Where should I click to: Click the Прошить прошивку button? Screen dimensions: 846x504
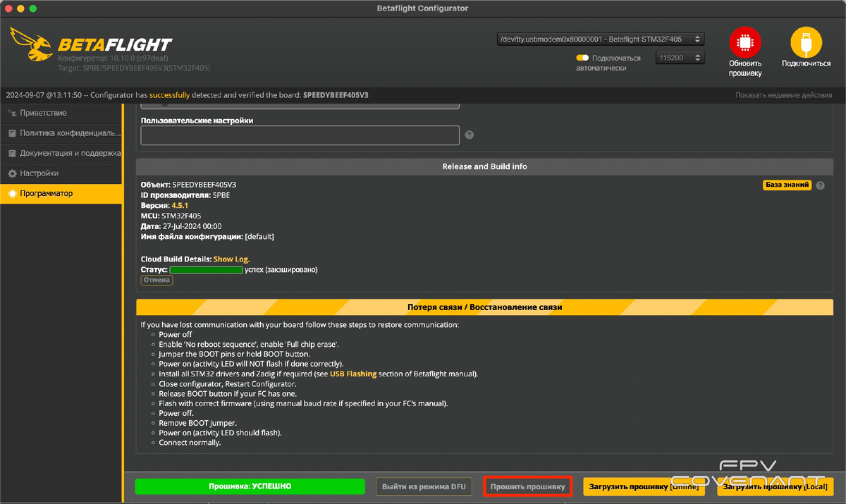[527, 486]
